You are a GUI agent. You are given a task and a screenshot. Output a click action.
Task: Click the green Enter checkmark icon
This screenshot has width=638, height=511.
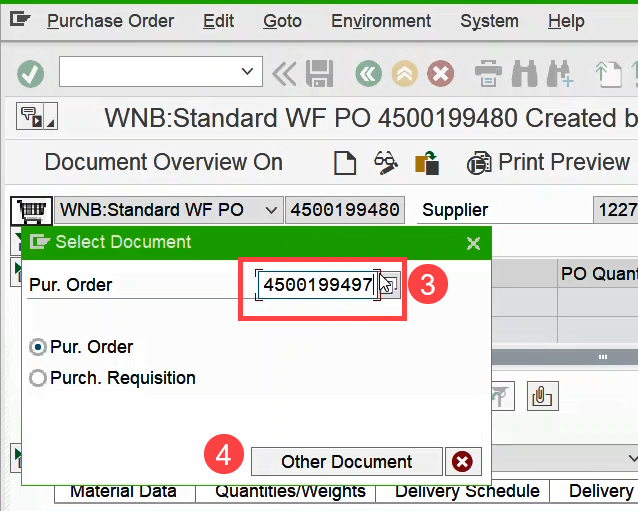coord(31,73)
